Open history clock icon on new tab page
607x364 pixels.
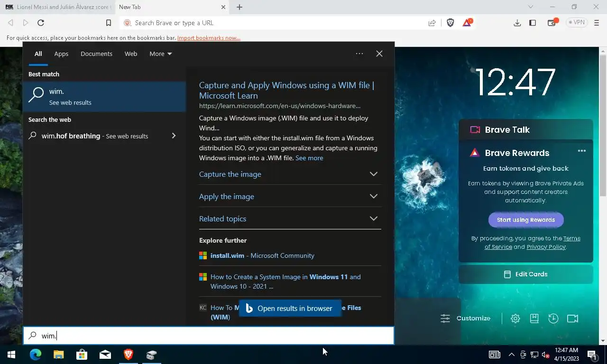pos(553,318)
